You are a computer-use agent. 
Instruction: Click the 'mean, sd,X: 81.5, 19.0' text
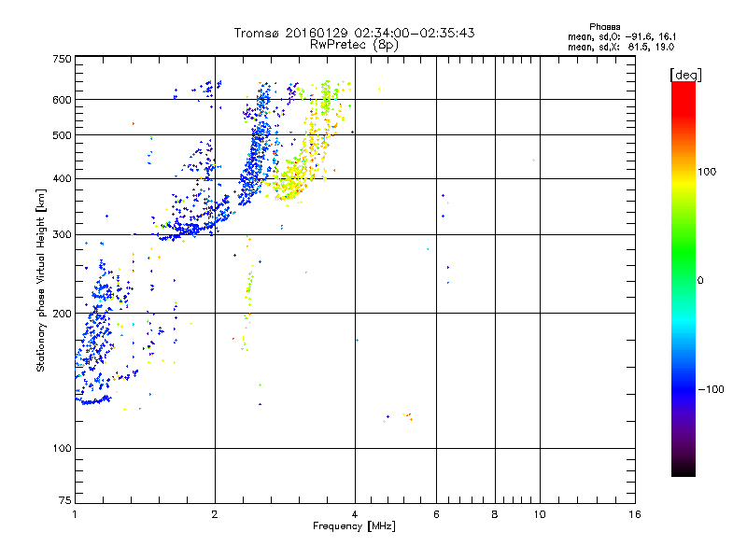621,47
